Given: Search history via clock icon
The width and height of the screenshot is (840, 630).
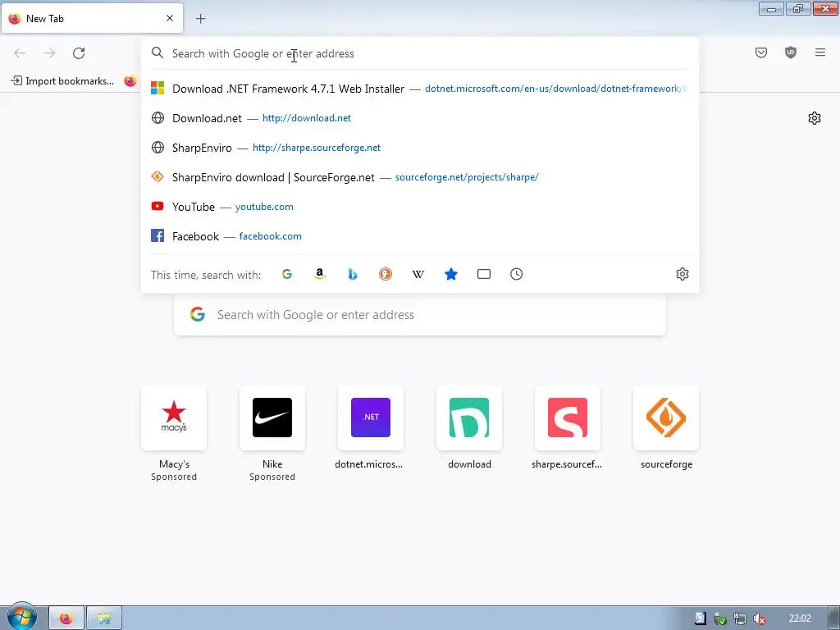Looking at the screenshot, I should click(517, 274).
